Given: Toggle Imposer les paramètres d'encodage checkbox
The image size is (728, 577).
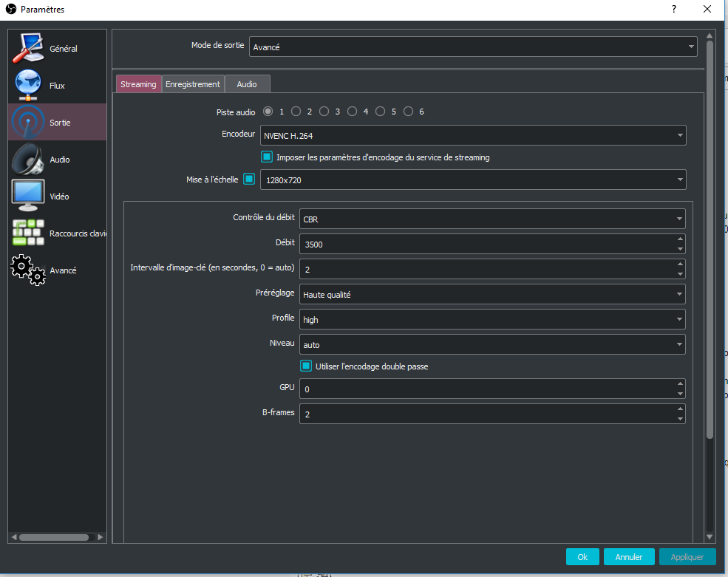Looking at the screenshot, I should (x=267, y=157).
